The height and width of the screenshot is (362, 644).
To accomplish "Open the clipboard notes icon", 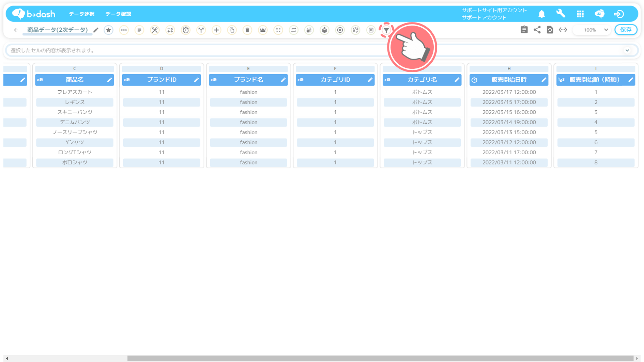I will click(524, 30).
